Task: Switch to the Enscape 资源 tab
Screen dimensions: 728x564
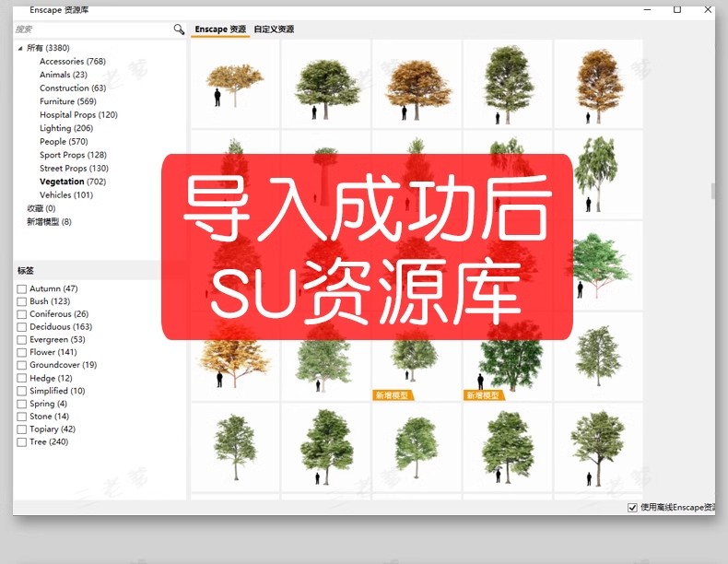Action: (x=220, y=29)
